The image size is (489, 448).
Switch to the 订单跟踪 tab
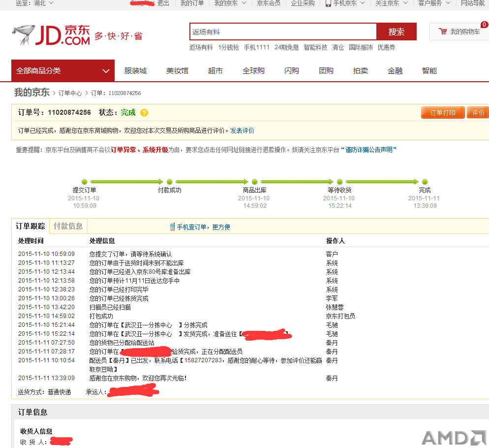(x=30, y=226)
